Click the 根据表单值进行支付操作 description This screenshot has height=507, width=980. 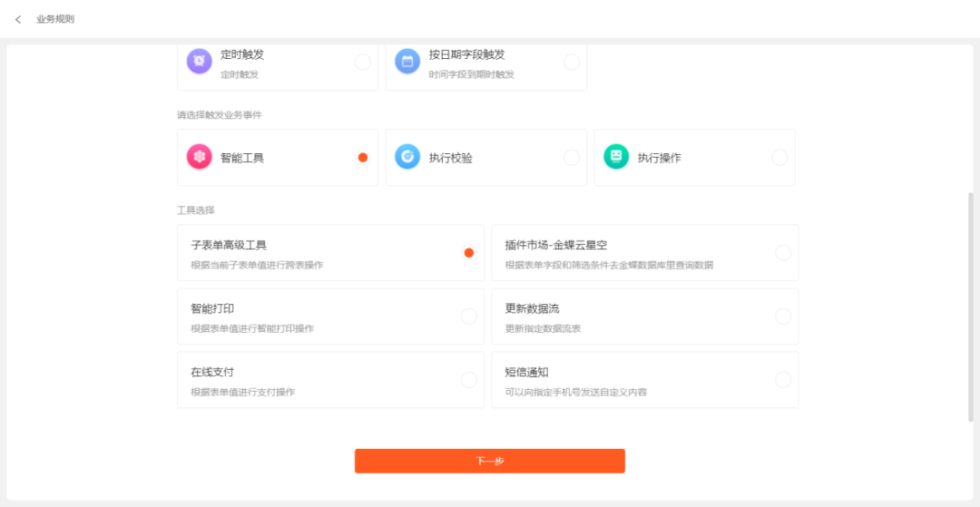(x=243, y=393)
